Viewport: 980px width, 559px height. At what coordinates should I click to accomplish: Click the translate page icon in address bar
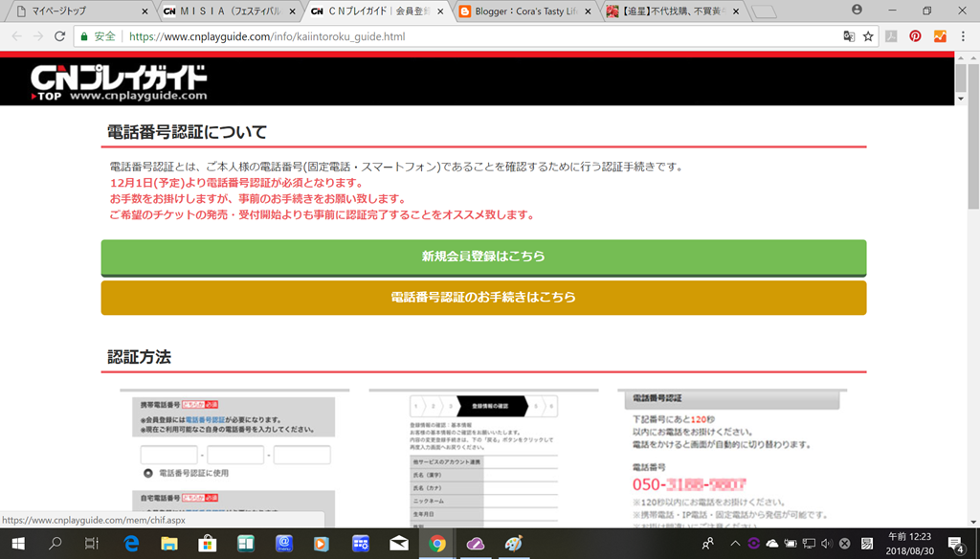pyautogui.click(x=849, y=36)
